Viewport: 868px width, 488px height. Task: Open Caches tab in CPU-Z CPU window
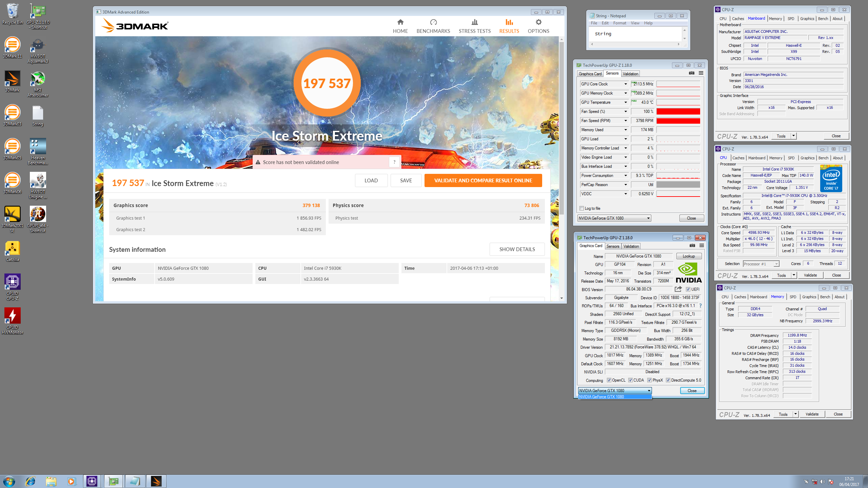[x=738, y=158]
